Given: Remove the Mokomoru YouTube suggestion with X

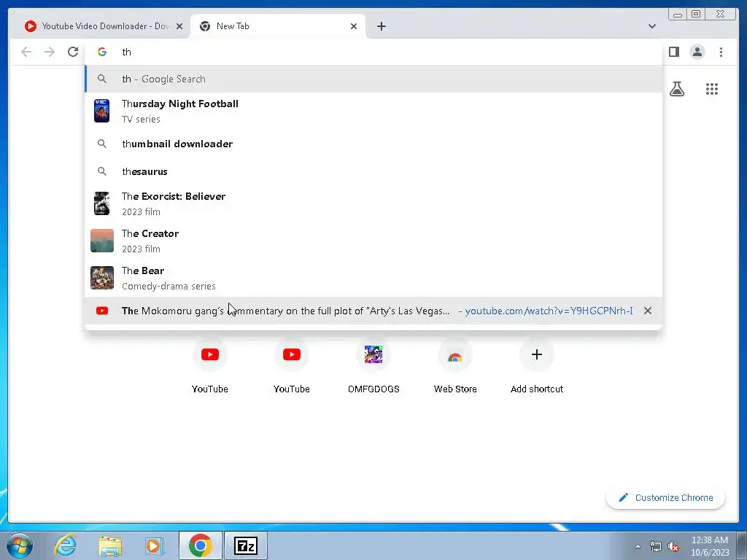Looking at the screenshot, I should coord(648,311).
